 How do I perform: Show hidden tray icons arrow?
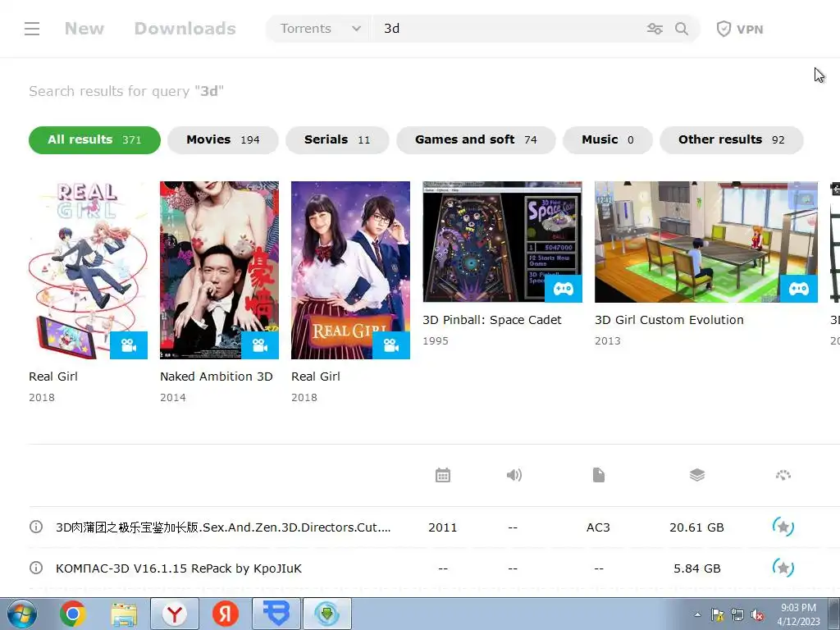click(697, 615)
